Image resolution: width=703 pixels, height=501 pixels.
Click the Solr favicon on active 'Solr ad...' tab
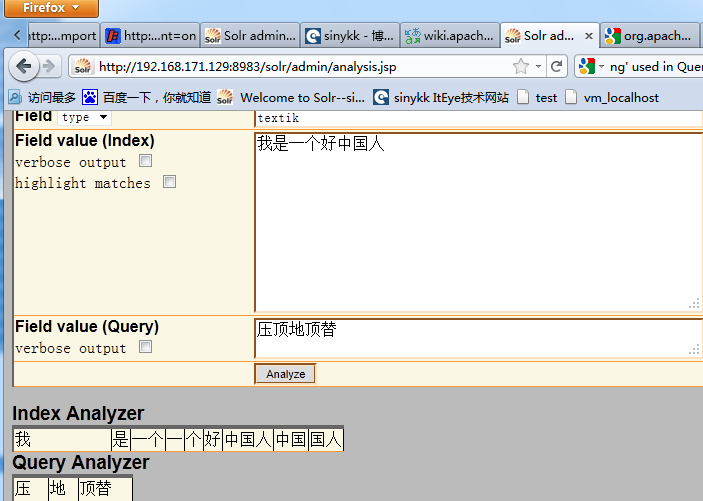512,36
